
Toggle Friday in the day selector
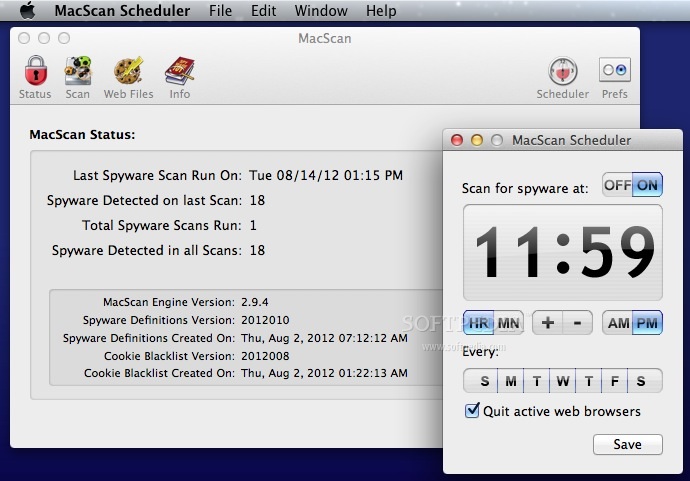coord(615,381)
